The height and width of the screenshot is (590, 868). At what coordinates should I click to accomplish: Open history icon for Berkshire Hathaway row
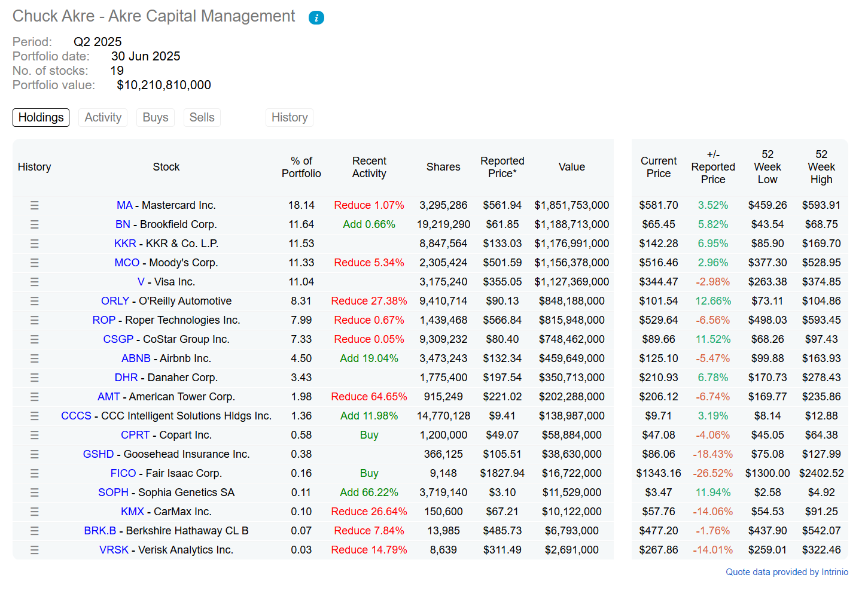tap(35, 531)
